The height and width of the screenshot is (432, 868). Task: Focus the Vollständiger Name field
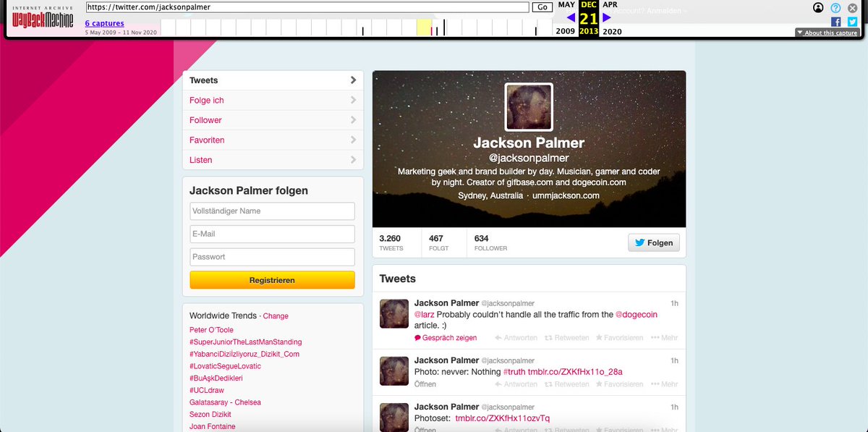(x=272, y=211)
